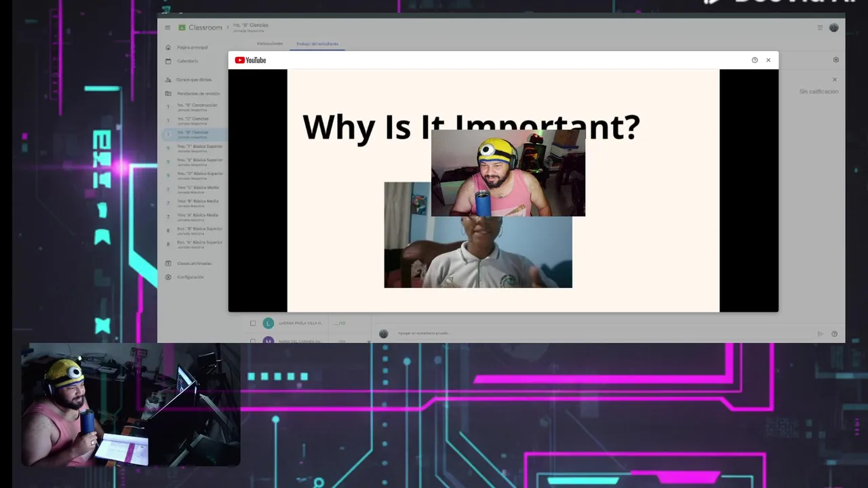Click the grade field for Luciana's row
Viewport: 868px width, 488px height.
click(x=340, y=323)
